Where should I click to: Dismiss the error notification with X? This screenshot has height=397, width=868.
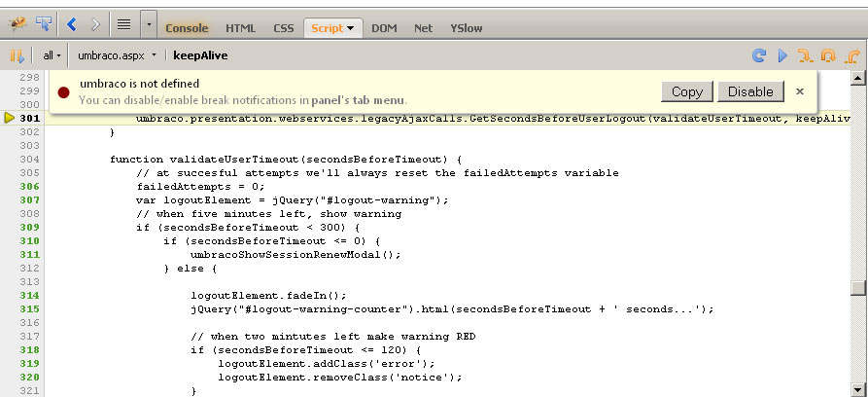(800, 91)
